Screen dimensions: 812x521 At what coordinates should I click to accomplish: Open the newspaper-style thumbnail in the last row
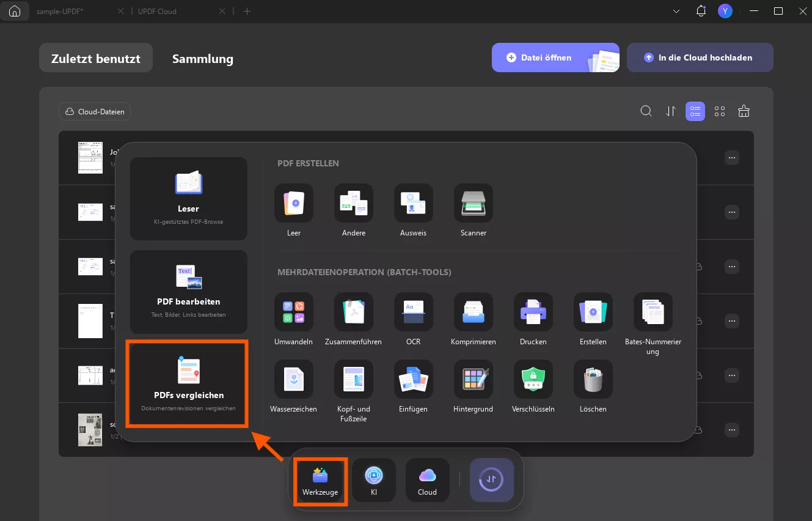click(x=90, y=429)
